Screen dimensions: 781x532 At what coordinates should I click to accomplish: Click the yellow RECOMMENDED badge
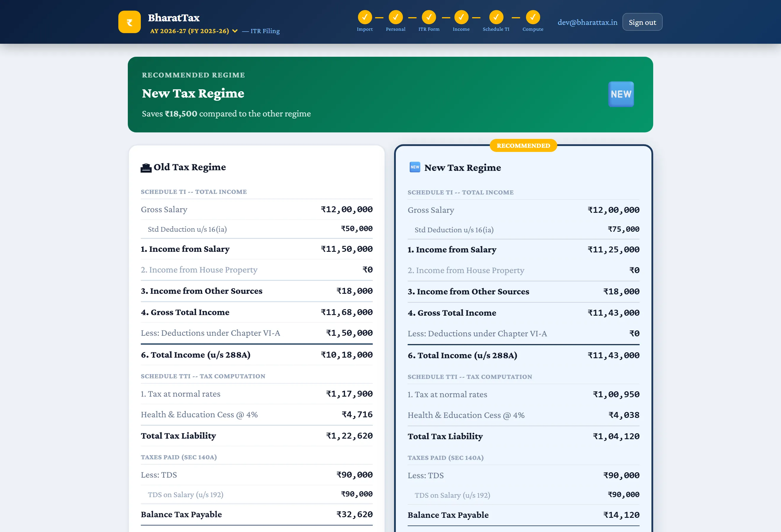click(523, 146)
